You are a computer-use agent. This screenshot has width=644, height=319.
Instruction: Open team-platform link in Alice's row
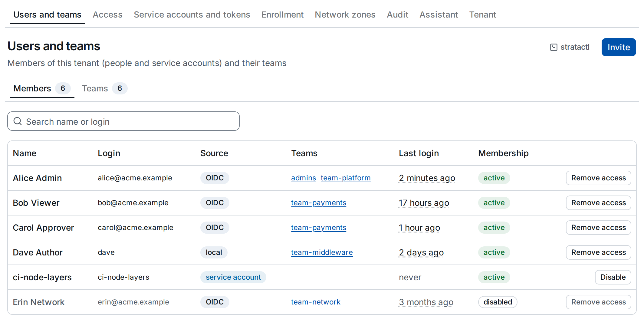pyautogui.click(x=346, y=178)
